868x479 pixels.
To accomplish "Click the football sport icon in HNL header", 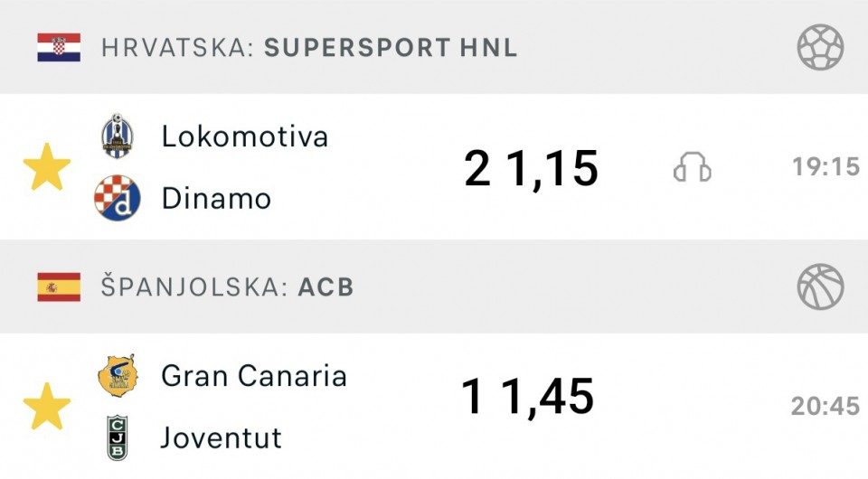I will click(x=820, y=47).
